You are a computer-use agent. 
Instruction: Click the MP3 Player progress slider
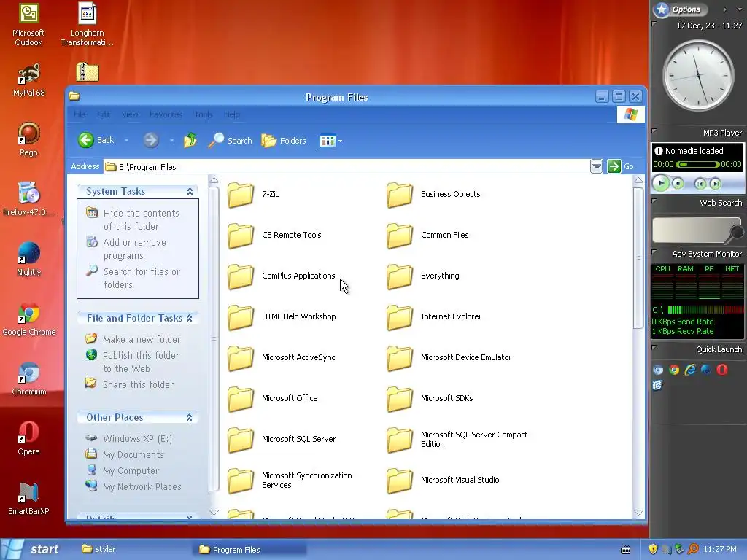coord(697,164)
